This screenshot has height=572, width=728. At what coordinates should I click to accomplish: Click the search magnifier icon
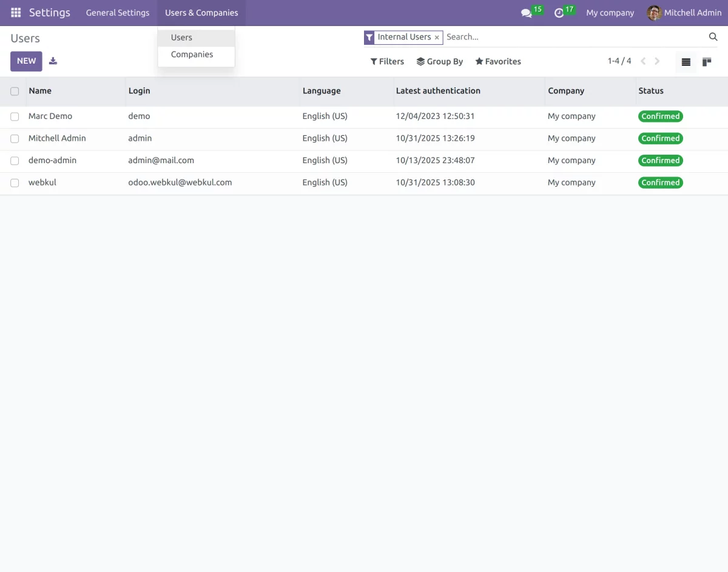coord(713,36)
